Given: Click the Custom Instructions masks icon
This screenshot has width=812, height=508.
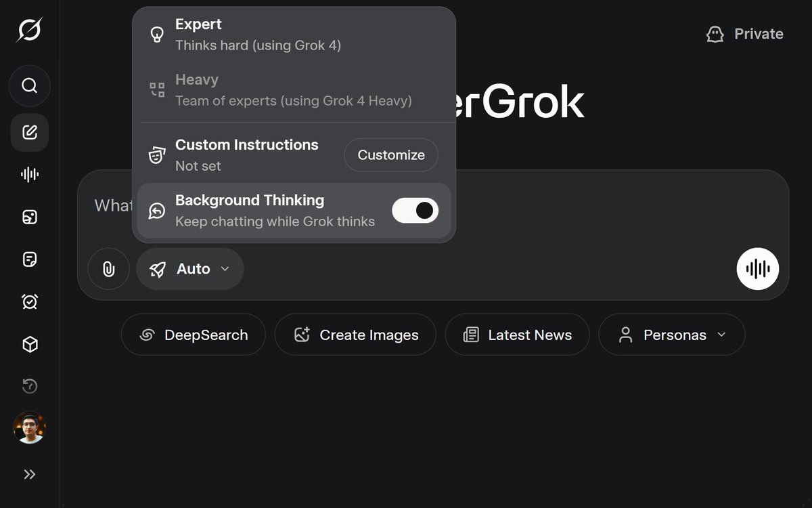Looking at the screenshot, I should click(157, 155).
